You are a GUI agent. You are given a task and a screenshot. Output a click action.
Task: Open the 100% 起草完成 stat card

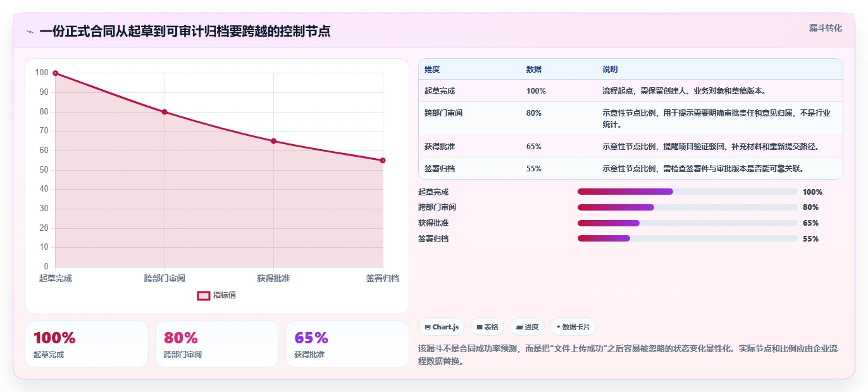pyautogui.click(x=87, y=344)
